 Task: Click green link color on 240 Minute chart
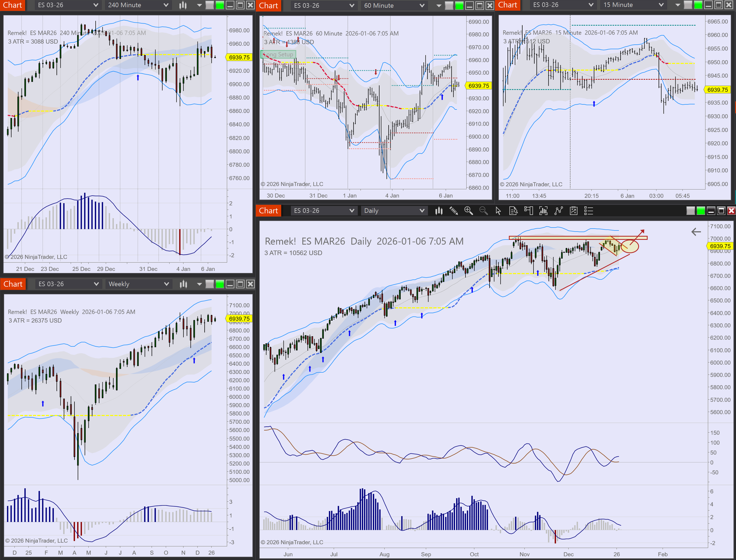220,5
